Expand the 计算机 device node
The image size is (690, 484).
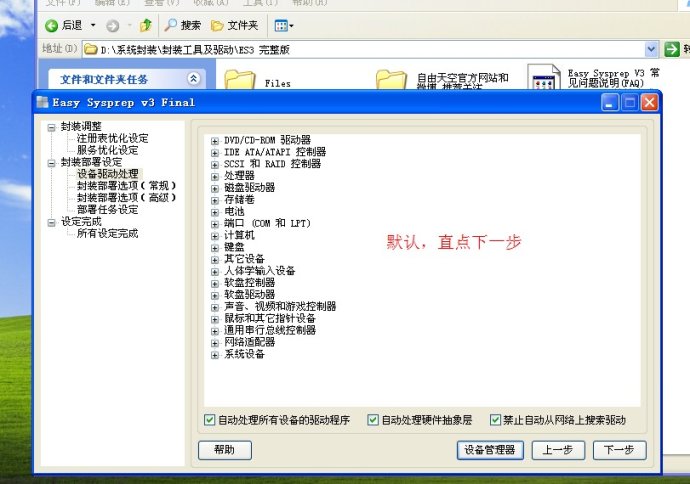[215, 236]
